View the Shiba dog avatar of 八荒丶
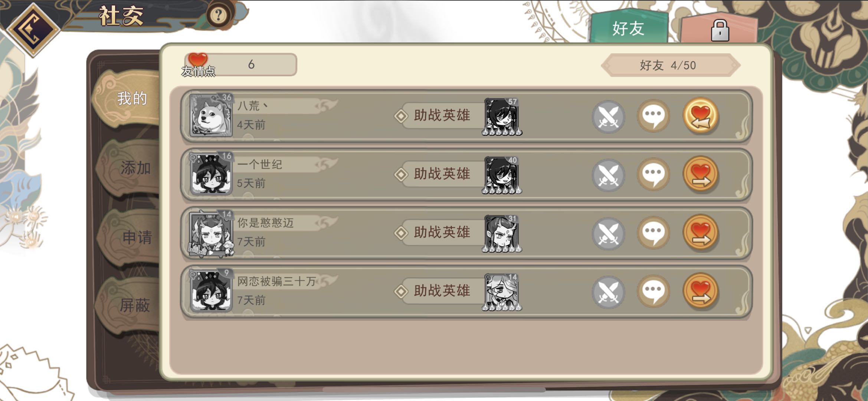868x401 pixels. 211,115
